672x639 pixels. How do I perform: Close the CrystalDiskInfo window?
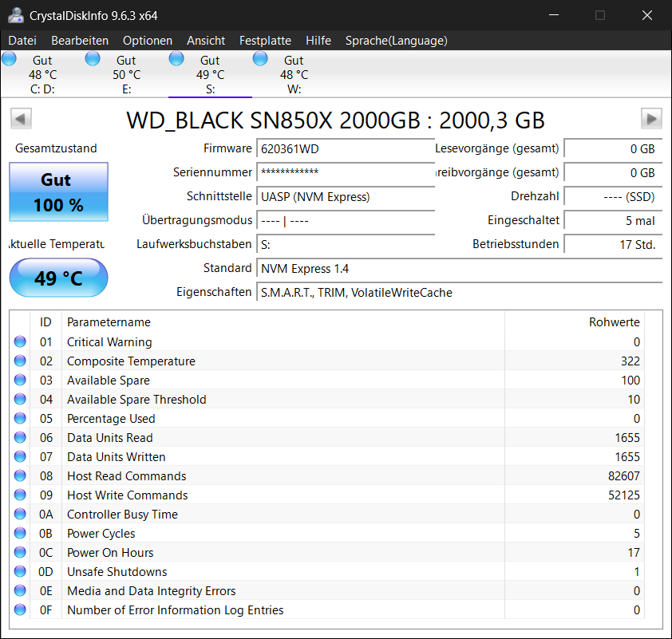pos(647,15)
